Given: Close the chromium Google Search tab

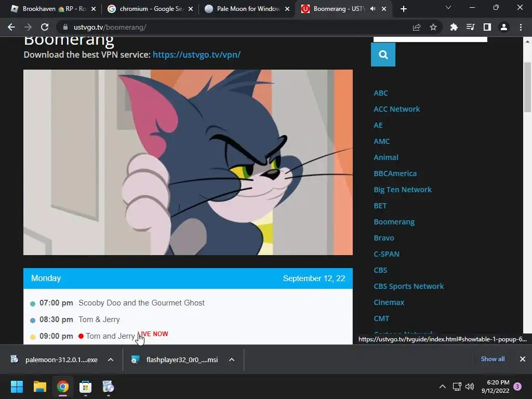Looking at the screenshot, I should click(x=191, y=9).
